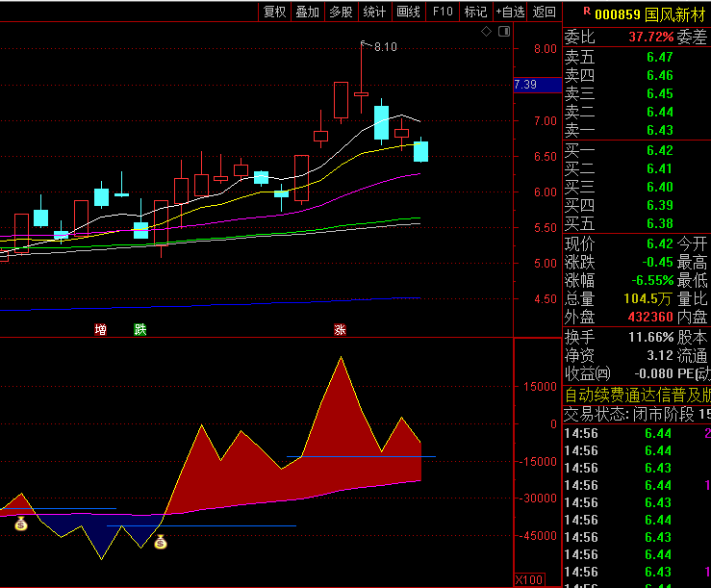Click the diamond icon above chart
The height and width of the screenshot is (588, 711).
click(x=486, y=32)
